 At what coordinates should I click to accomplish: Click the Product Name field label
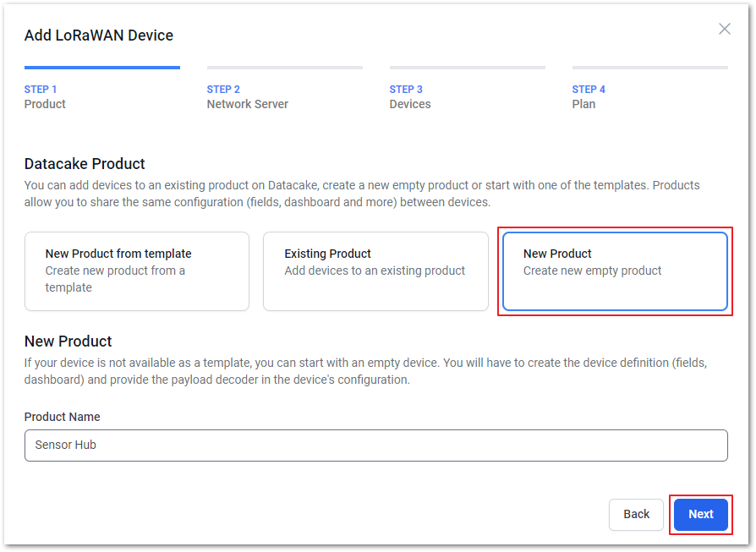(x=63, y=417)
